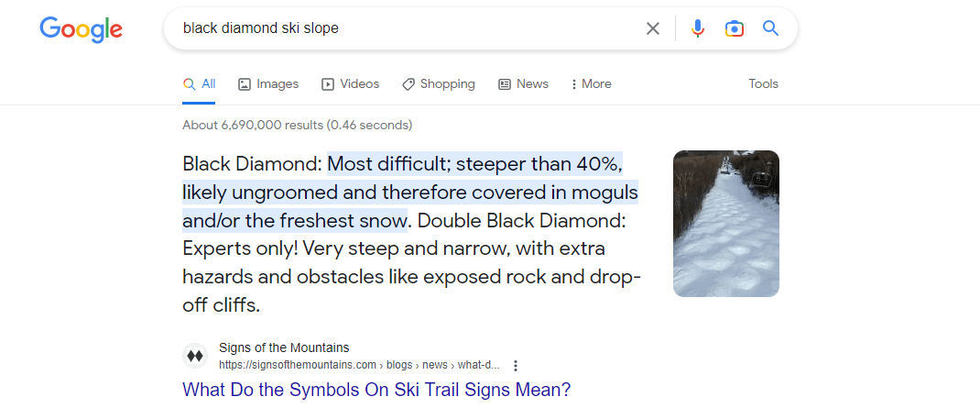The width and height of the screenshot is (980, 419).
Task: Click the magnifying glass search button
Action: click(x=770, y=28)
